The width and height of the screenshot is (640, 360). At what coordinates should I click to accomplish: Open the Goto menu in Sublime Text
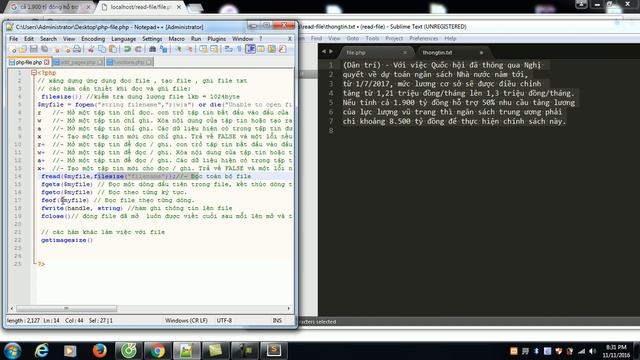point(353,38)
